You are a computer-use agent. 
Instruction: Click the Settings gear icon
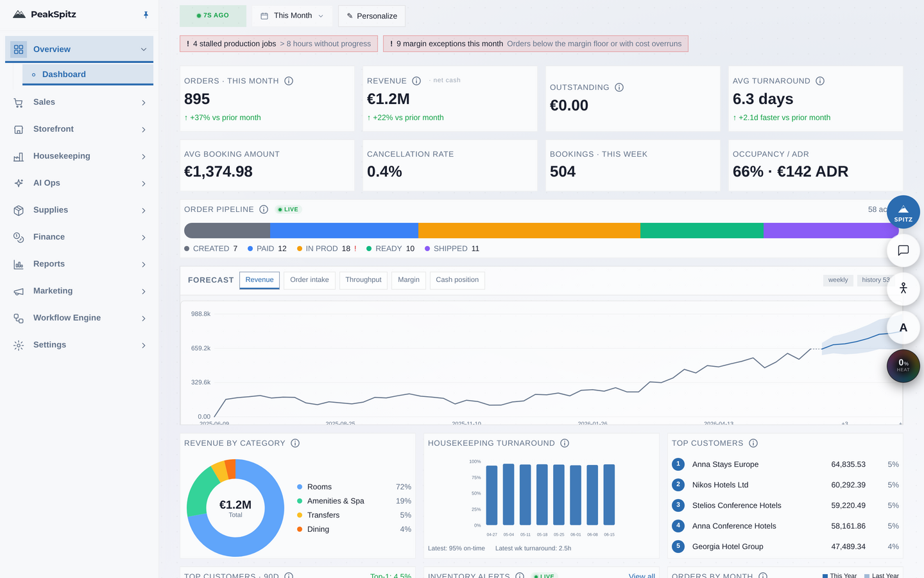pyautogui.click(x=19, y=346)
